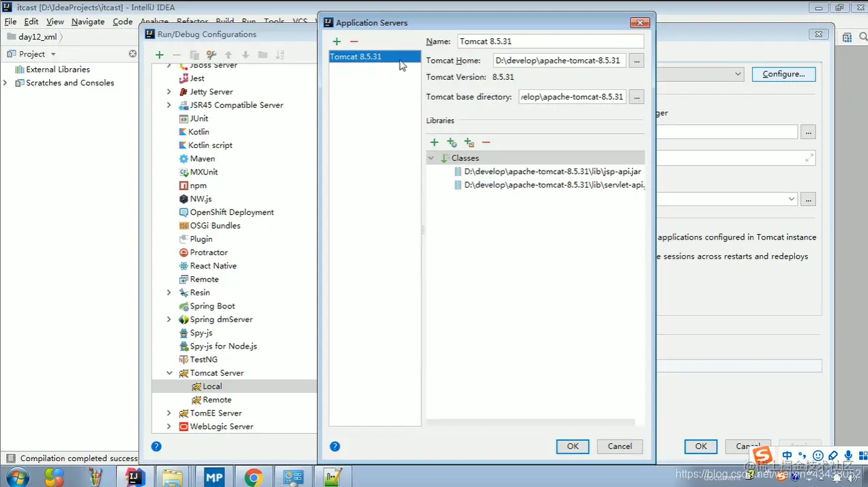Edit the Name field Tomcat 8.5.31
The height and width of the screenshot is (487, 868).
click(550, 42)
